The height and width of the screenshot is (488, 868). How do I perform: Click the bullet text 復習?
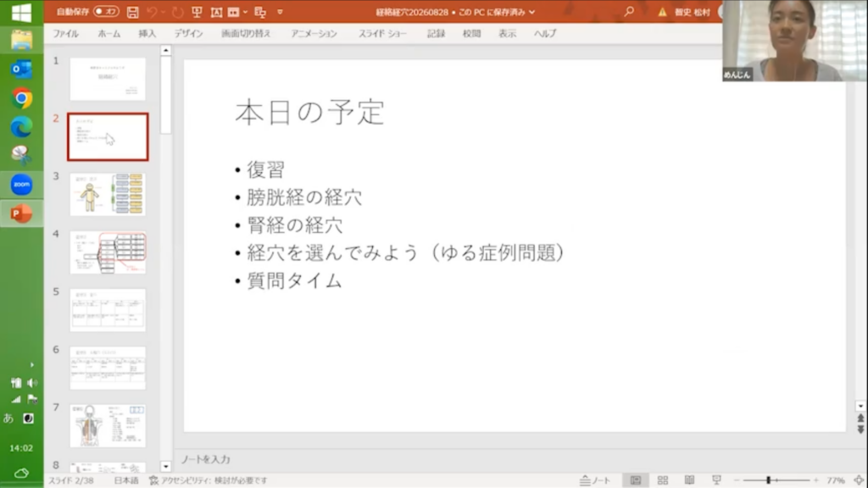pyautogui.click(x=265, y=169)
